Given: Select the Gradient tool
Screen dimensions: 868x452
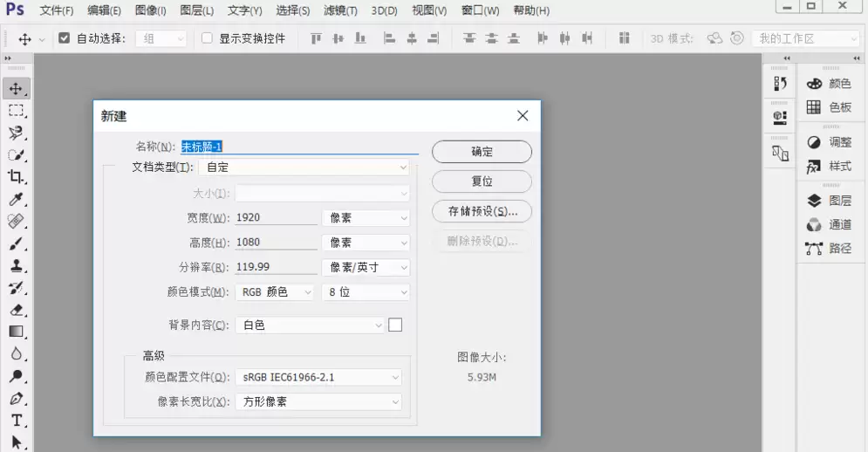Looking at the screenshot, I should [16, 332].
